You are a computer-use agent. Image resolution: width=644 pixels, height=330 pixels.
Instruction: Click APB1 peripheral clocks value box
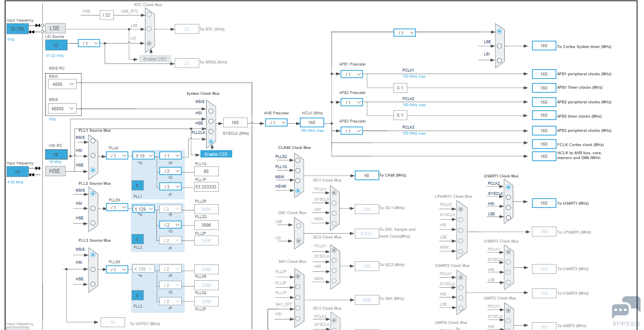pos(544,74)
